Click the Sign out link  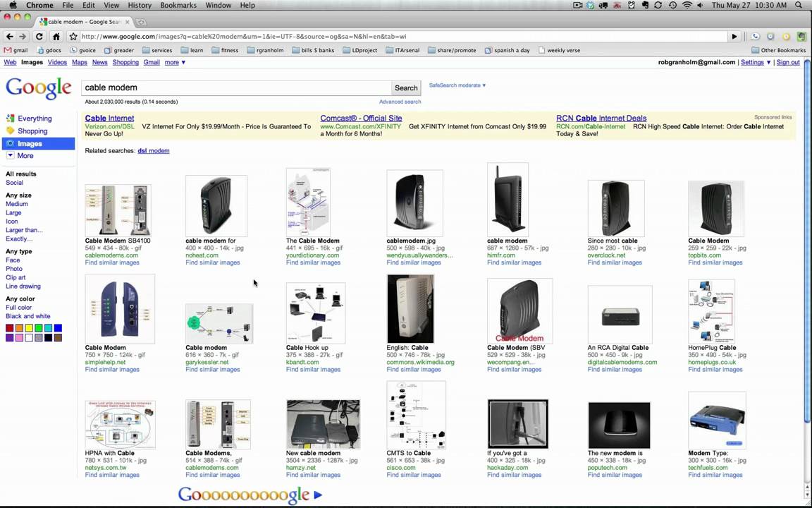(x=788, y=62)
